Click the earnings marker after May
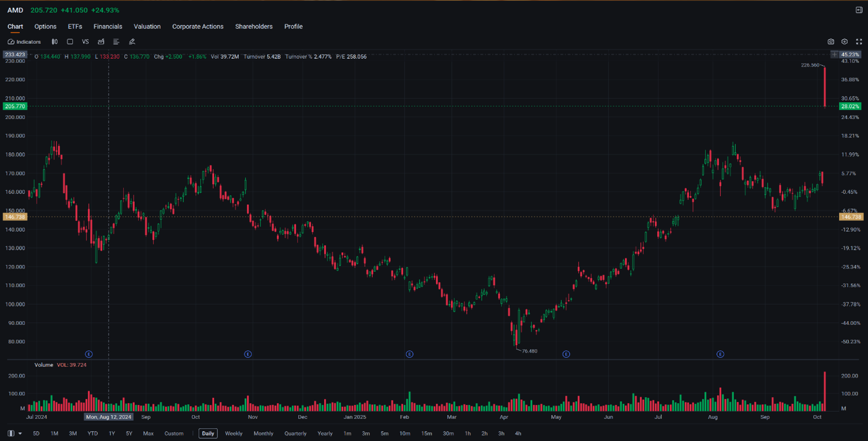 tap(566, 354)
